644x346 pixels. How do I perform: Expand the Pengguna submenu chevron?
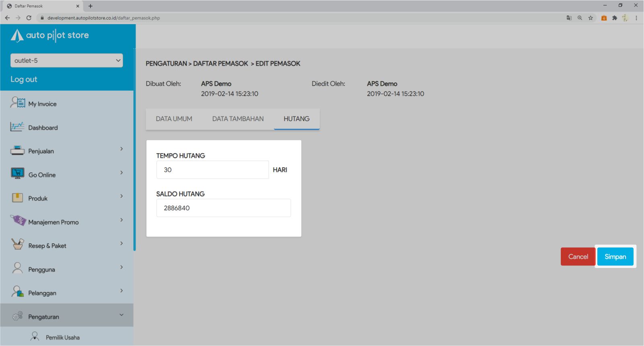coord(121,267)
